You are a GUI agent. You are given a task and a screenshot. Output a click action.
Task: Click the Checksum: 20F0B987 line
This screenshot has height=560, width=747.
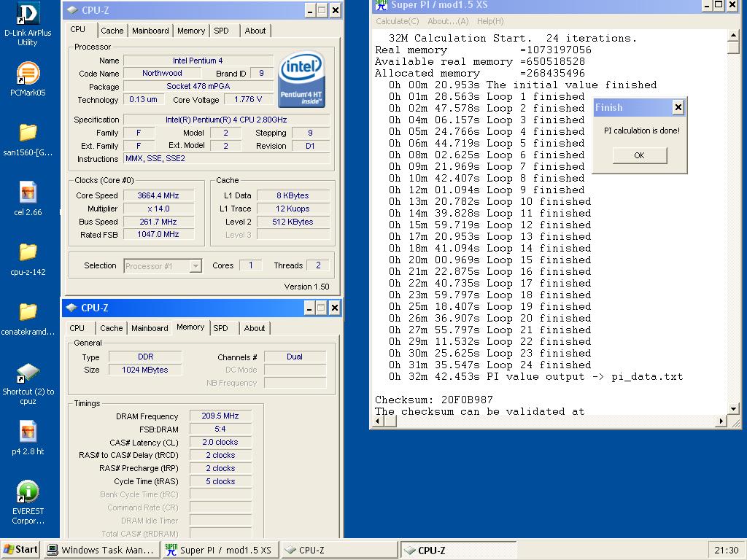click(x=433, y=400)
